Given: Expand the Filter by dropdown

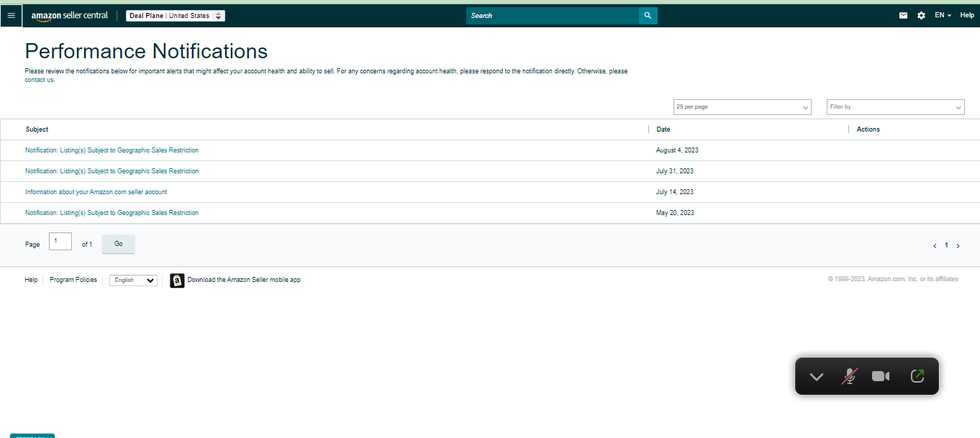Looking at the screenshot, I should (x=895, y=106).
